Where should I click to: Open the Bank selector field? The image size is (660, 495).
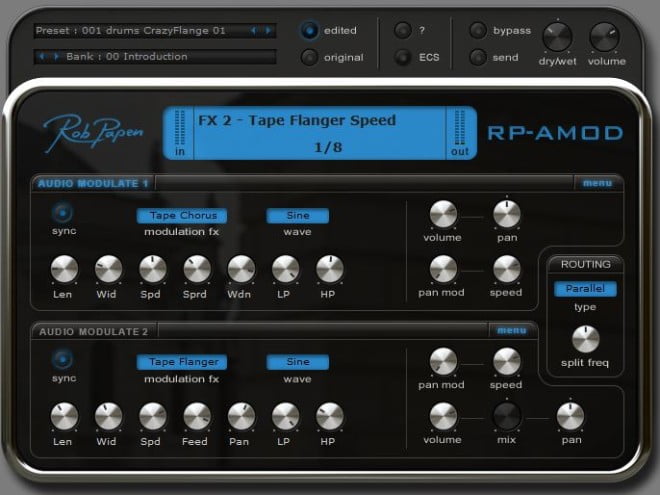point(155,56)
